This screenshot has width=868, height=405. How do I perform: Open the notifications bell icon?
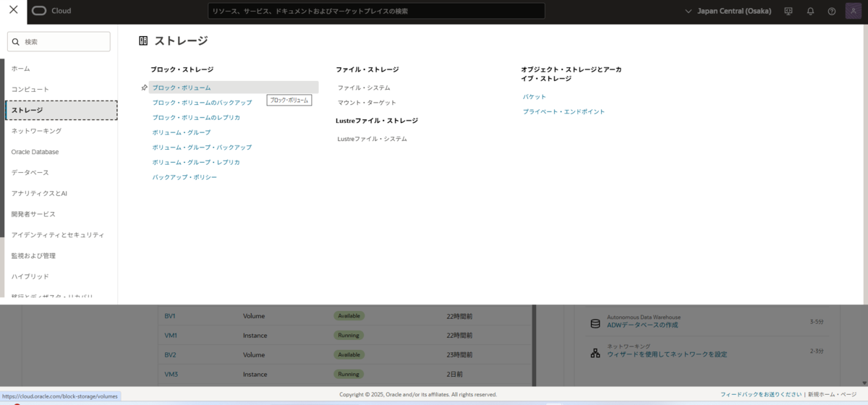810,11
